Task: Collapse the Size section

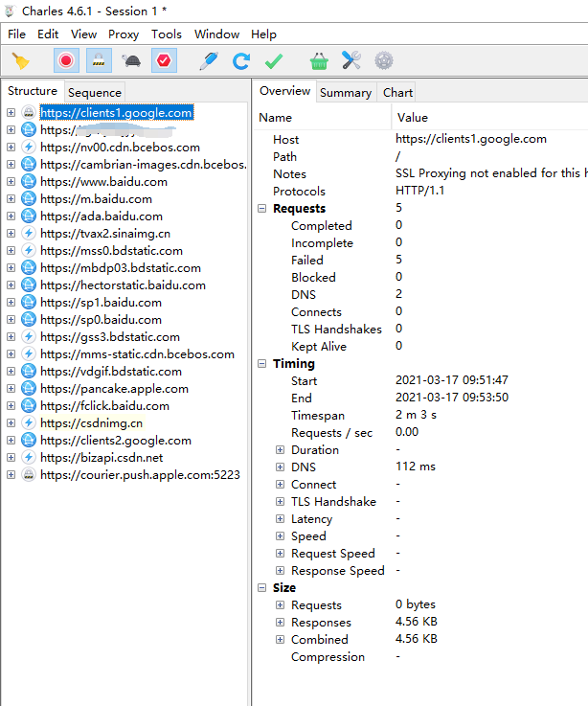Action: tap(262, 587)
